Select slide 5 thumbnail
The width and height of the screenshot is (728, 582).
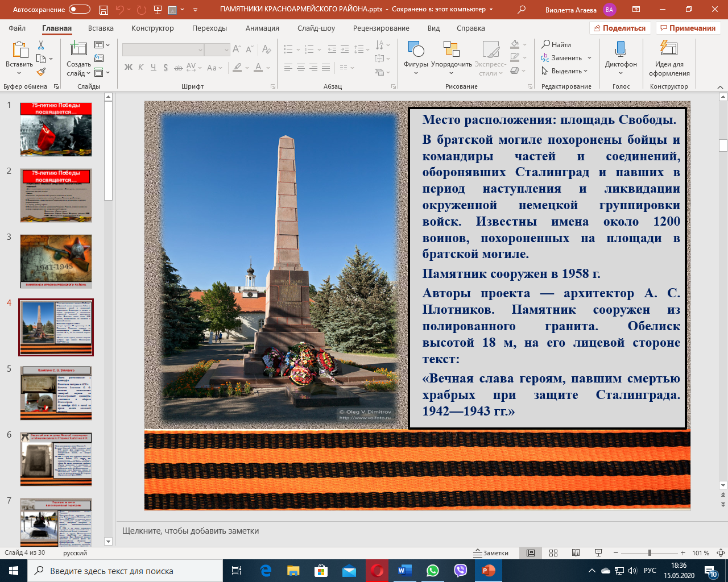pyautogui.click(x=56, y=393)
